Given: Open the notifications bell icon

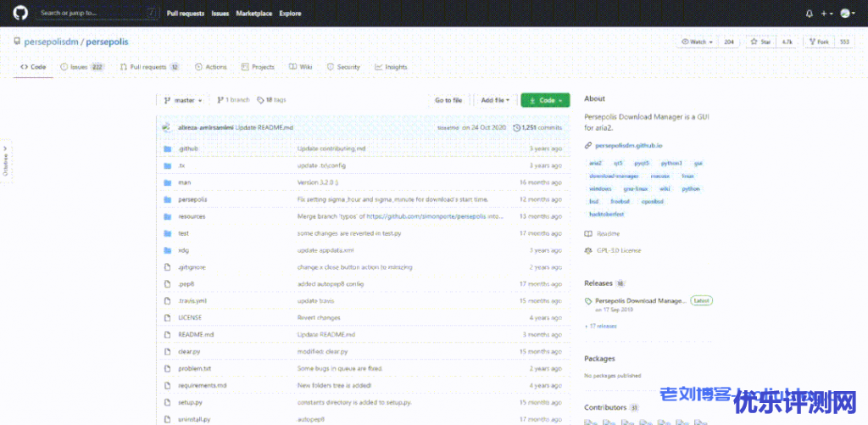Looking at the screenshot, I should pos(809,14).
